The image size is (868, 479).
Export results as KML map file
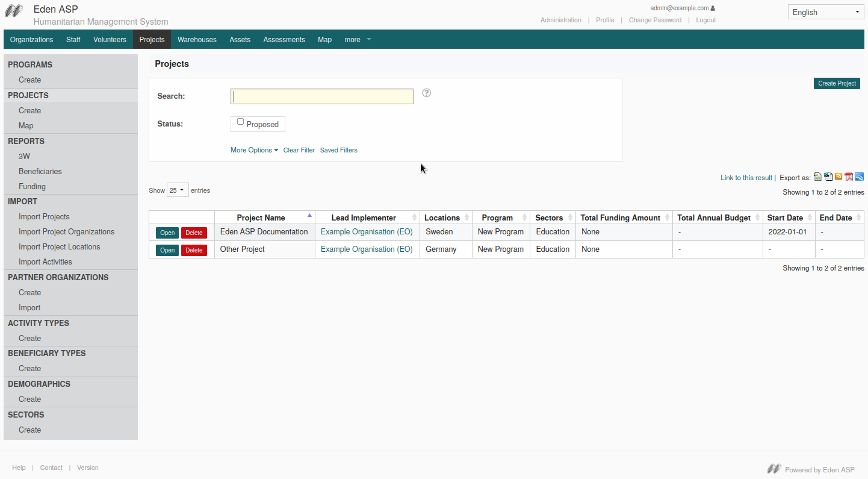pyautogui.click(x=860, y=177)
